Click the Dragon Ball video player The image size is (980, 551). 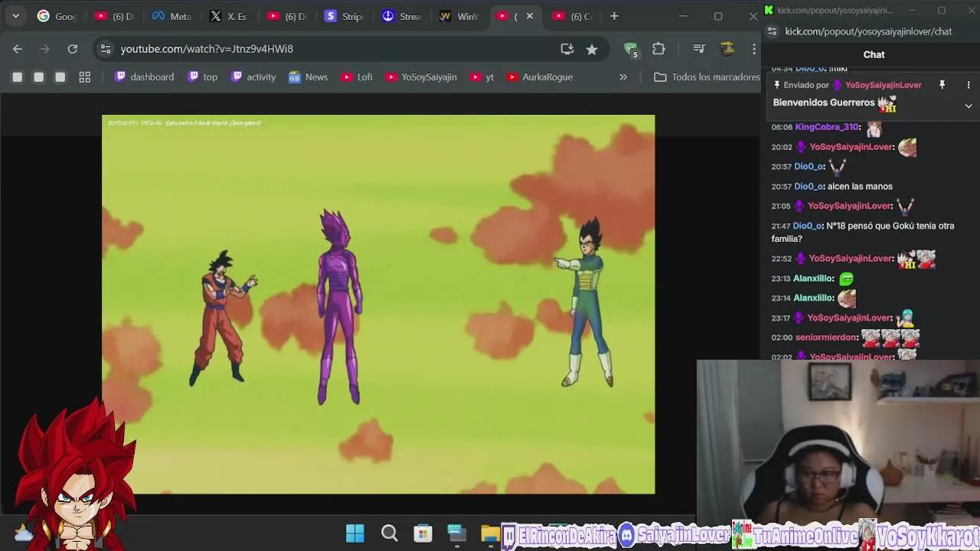378,305
